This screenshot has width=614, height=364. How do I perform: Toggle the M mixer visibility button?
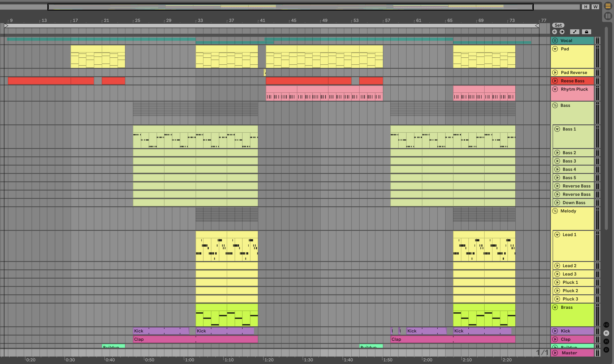click(x=606, y=341)
